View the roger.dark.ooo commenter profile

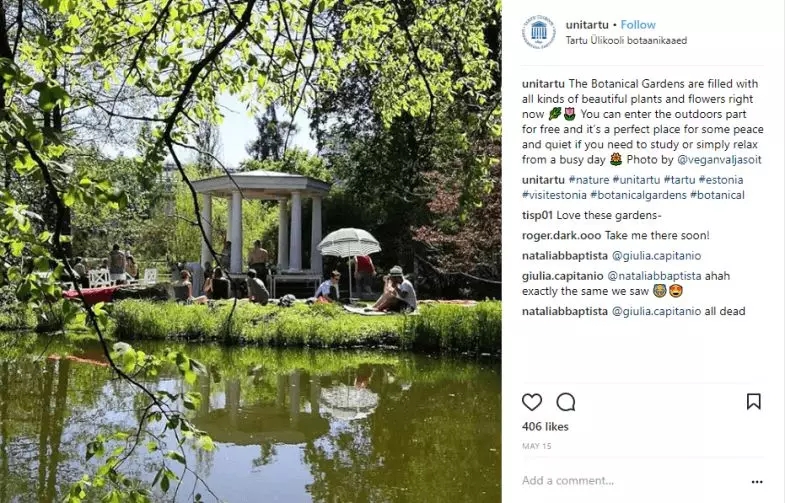tap(562, 235)
